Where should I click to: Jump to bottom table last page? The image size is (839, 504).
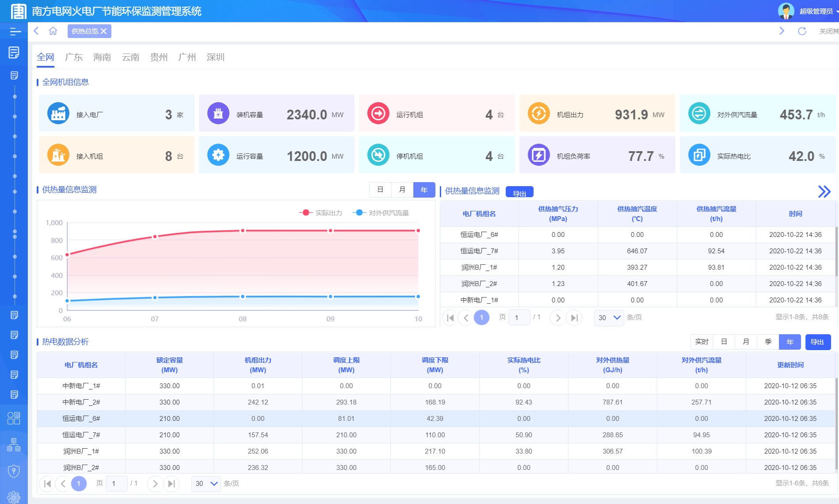[171, 484]
